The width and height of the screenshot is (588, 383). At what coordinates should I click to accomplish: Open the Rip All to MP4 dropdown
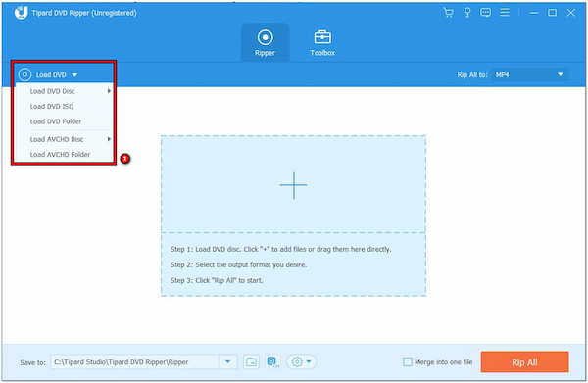pyautogui.click(x=529, y=74)
